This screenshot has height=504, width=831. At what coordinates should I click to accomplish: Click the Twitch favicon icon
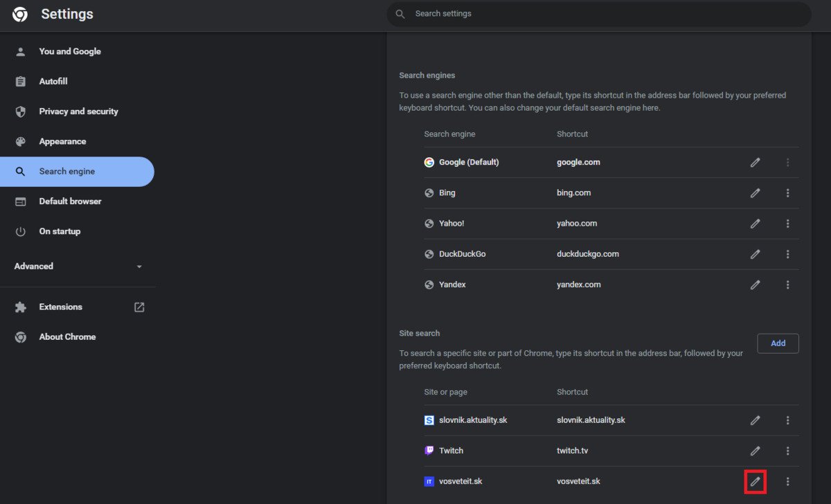pos(429,451)
